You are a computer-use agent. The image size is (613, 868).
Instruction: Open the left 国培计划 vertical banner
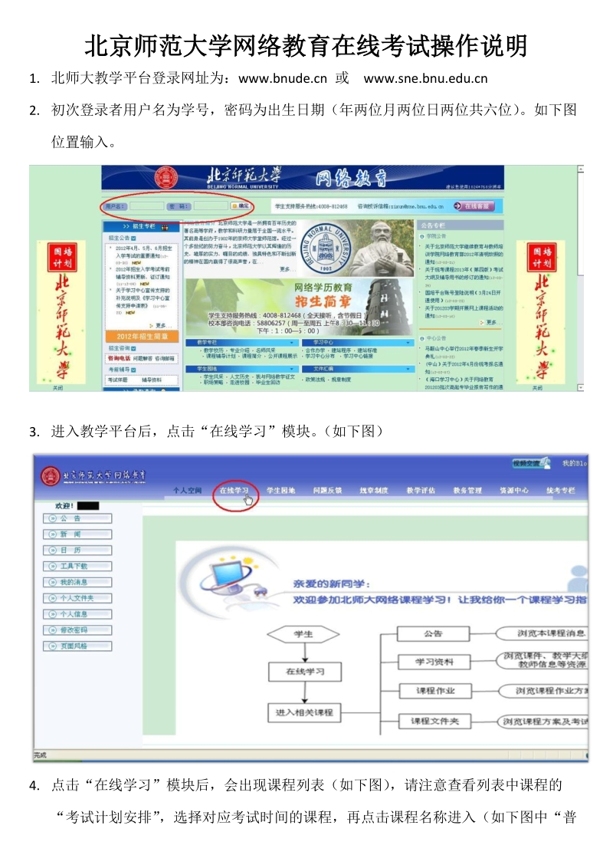click(61, 312)
